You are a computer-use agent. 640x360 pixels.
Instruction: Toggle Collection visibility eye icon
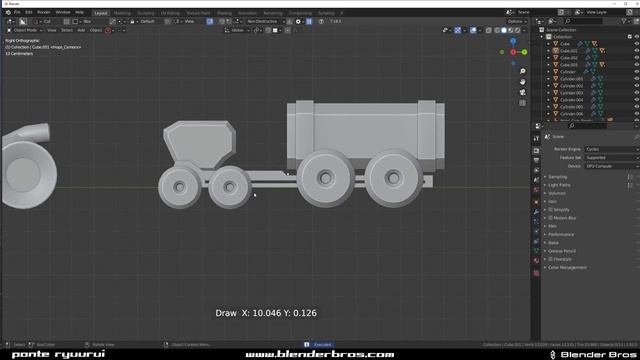636,37
